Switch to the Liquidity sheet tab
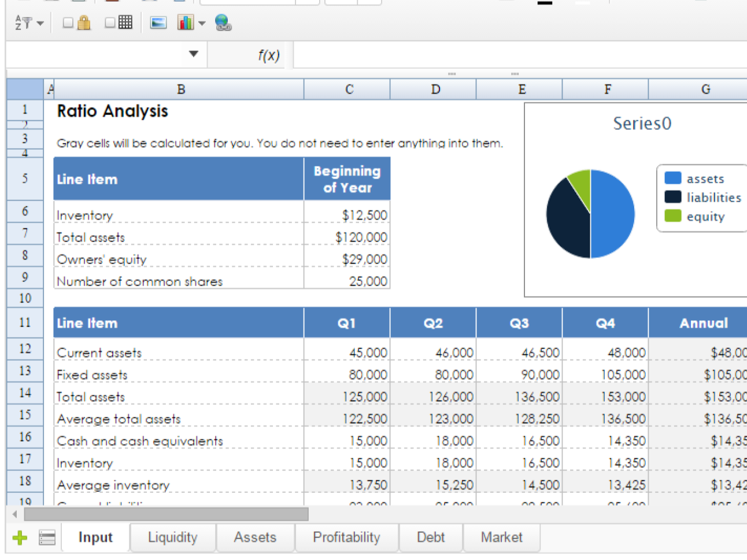Viewport: 747px width, 560px height. [172, 537]
